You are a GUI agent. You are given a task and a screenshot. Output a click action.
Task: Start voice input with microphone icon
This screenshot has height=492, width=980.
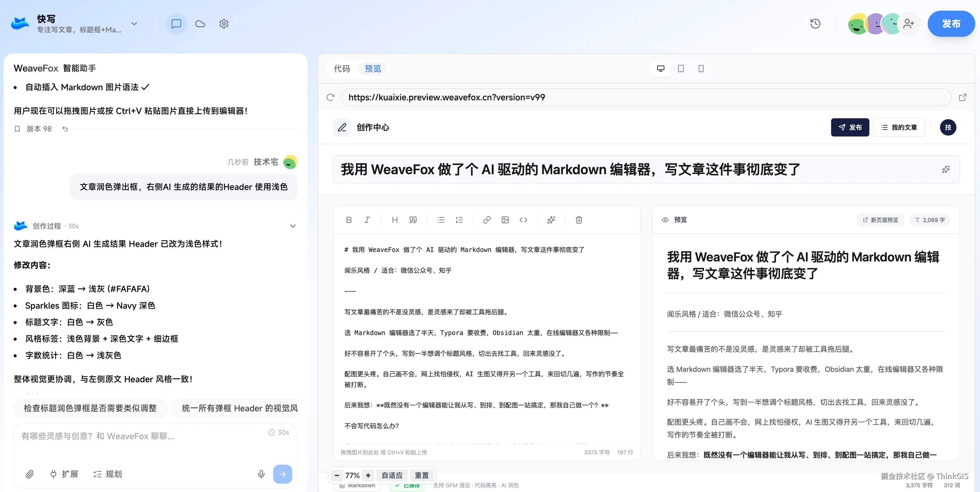click(x=261, y=474)
